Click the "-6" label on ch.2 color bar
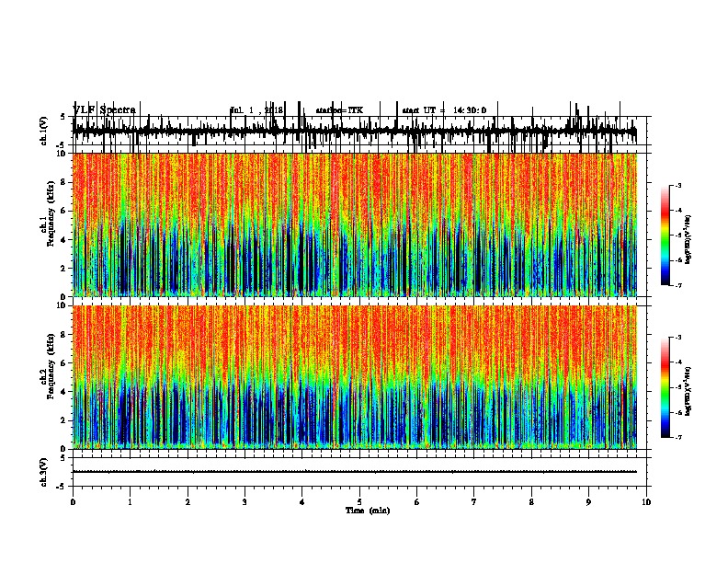 pos(678,412)
